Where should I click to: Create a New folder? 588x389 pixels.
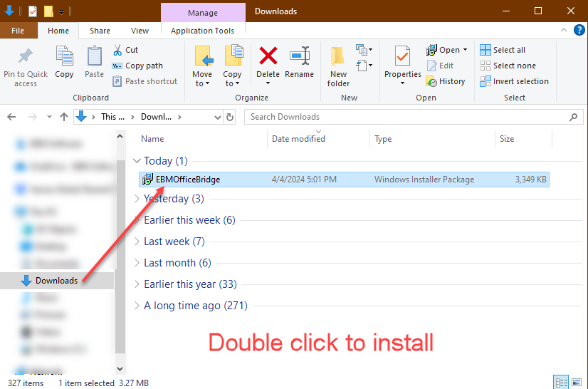tap(338, 66)
